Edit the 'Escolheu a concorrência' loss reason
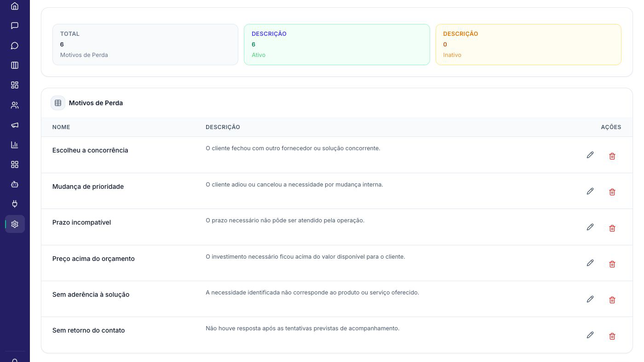644x362 pixels. point(590,155)
